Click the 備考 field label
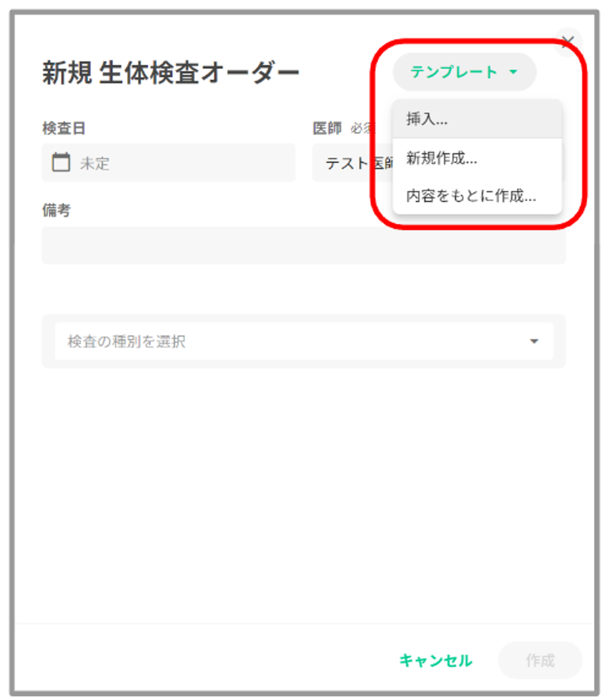 click(x=56, y=210)
